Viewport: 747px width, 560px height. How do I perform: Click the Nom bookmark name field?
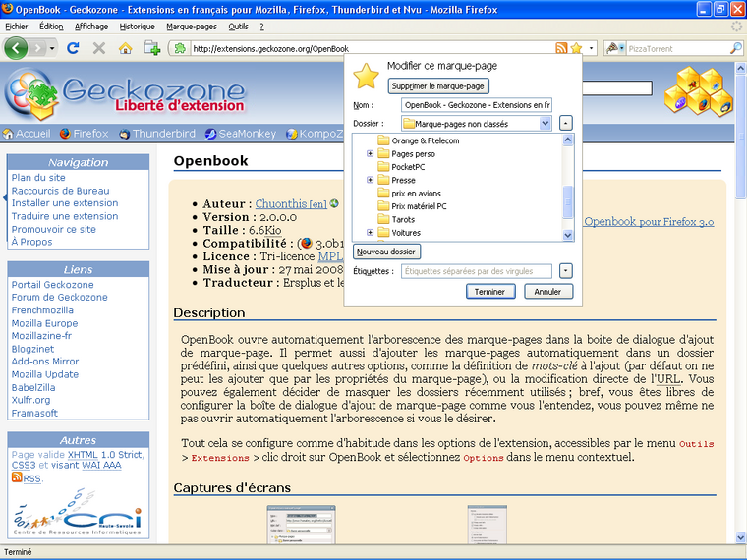coord(477,105)
